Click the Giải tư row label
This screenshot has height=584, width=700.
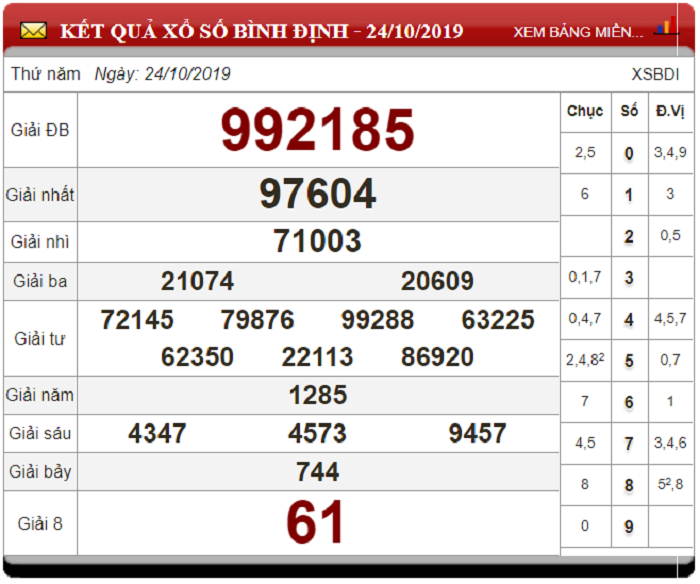pyautogui.click(x=40, y=339)
